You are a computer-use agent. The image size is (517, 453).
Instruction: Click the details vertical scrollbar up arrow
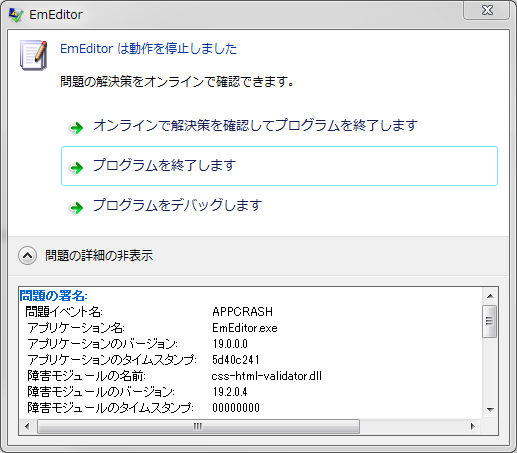(x=490, y=296)
